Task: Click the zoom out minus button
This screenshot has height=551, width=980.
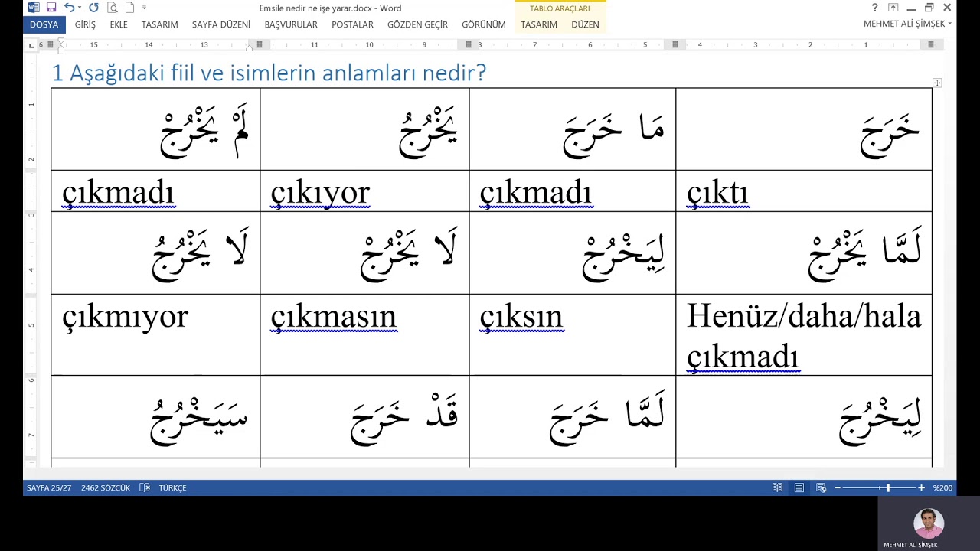Action: pos(838,487)
